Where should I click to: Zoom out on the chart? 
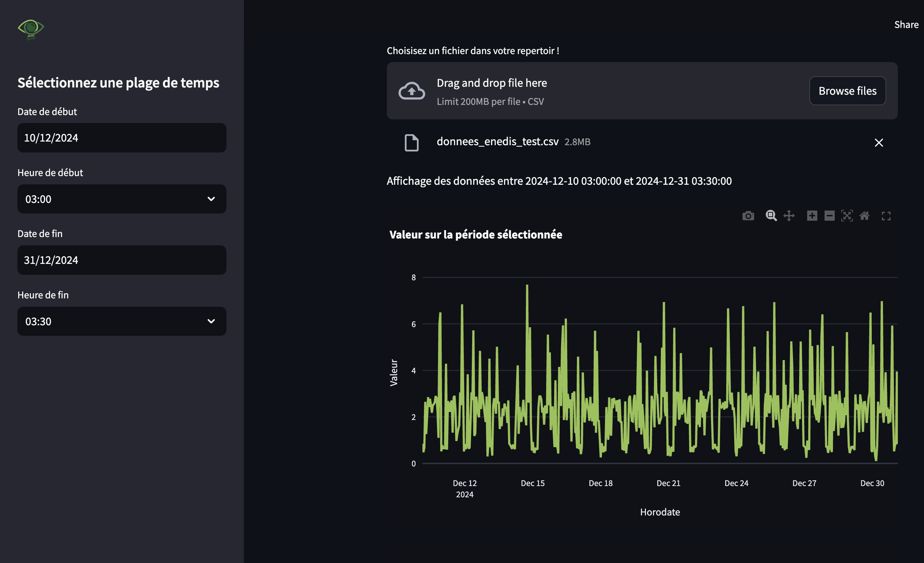tap(829, 216)
